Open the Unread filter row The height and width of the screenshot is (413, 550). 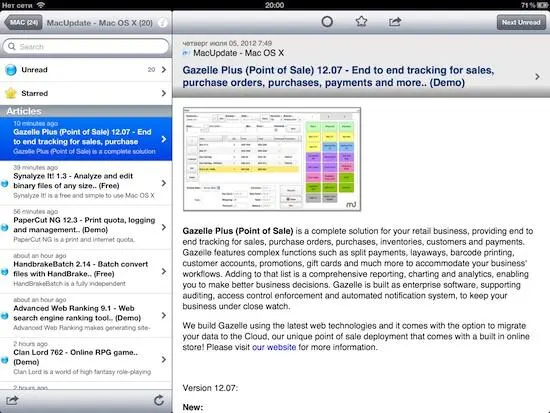click(x=86, y=70)
